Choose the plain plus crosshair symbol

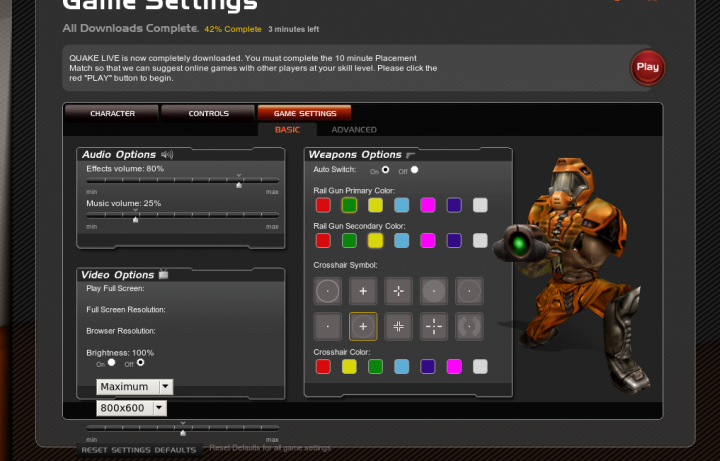(363, 291)
